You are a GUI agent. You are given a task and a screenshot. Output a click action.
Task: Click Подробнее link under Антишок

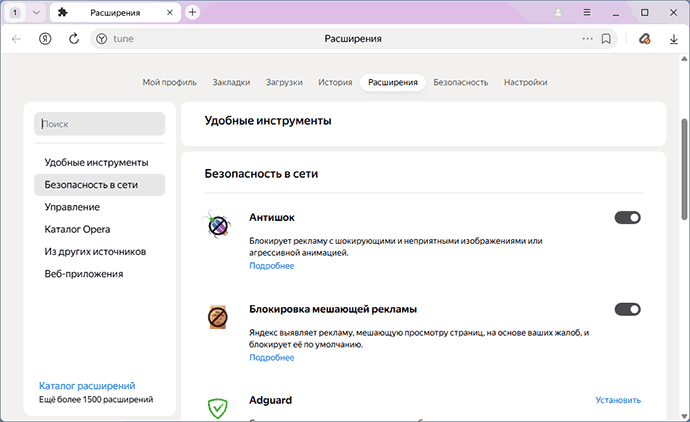(x=272, y=266)
